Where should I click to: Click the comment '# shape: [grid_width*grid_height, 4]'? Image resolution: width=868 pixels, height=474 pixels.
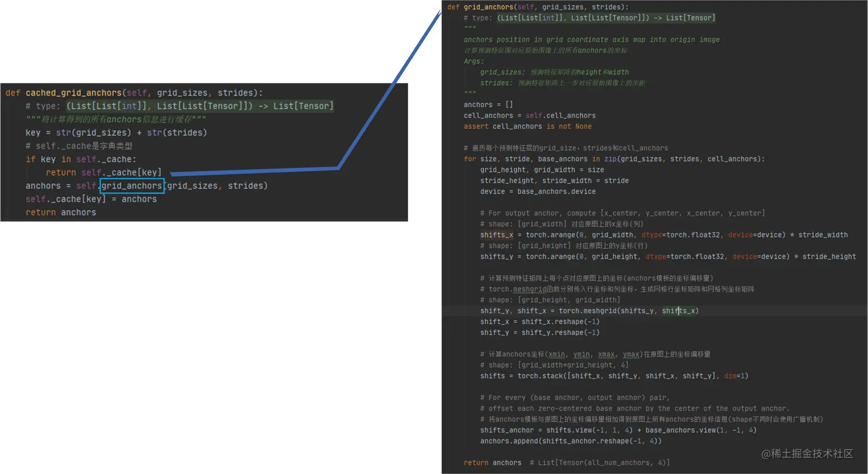(555, 365)
